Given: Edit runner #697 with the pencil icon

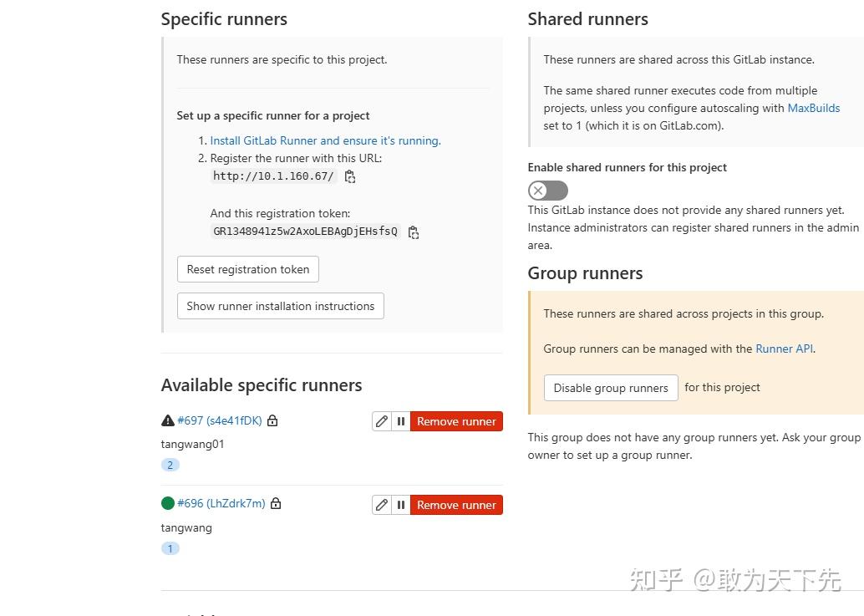Looking at the screenshot, I should point(382,420).
